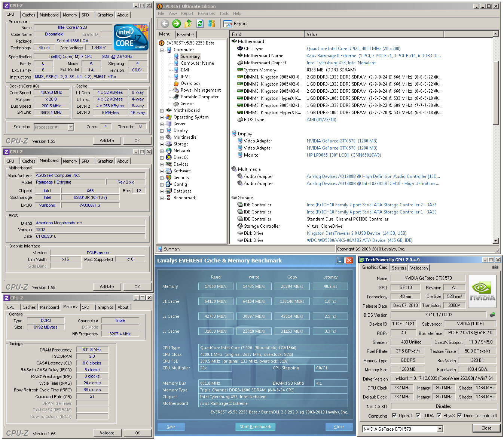Open Caches tab in top CPU-Z window
Image resolution: width=504 pixels, height=440 pixels.
click(x=28, y=15)
